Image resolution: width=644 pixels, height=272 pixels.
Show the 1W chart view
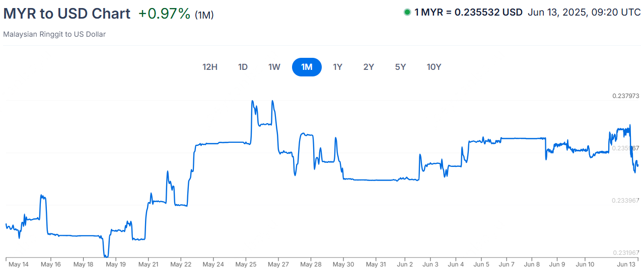coord(274,67)
